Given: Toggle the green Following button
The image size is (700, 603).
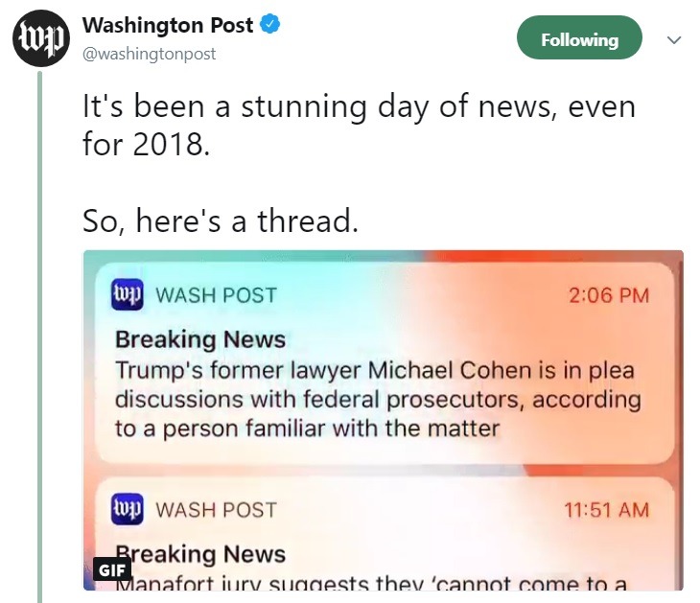Looking at the screenshot, I should coord(579,39).
